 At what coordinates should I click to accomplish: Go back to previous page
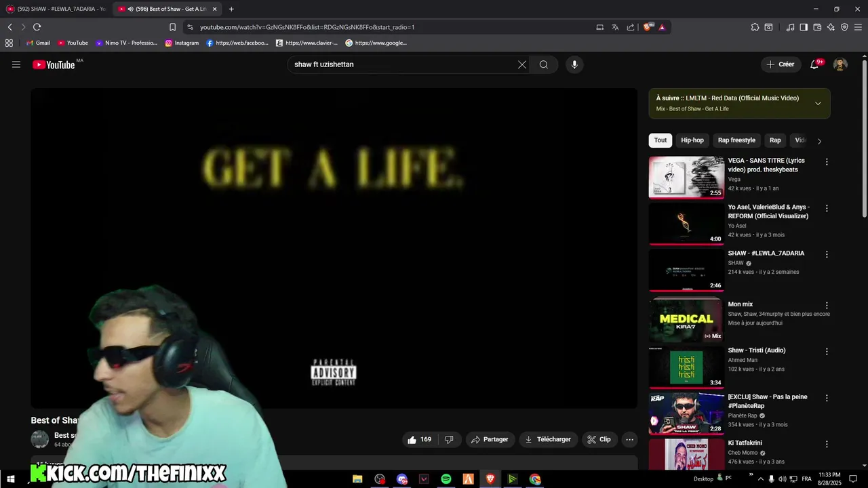pyautogui.click(x=9, y=27)
